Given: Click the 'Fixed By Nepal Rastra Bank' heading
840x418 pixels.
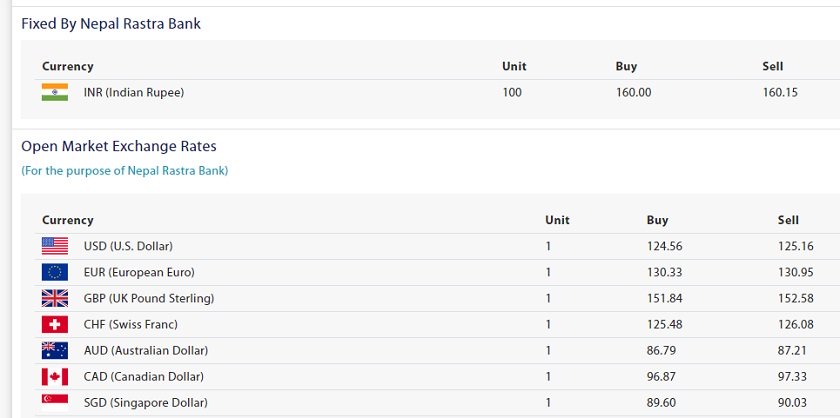Looking at the screenshot, I should [x=111, y=24].
